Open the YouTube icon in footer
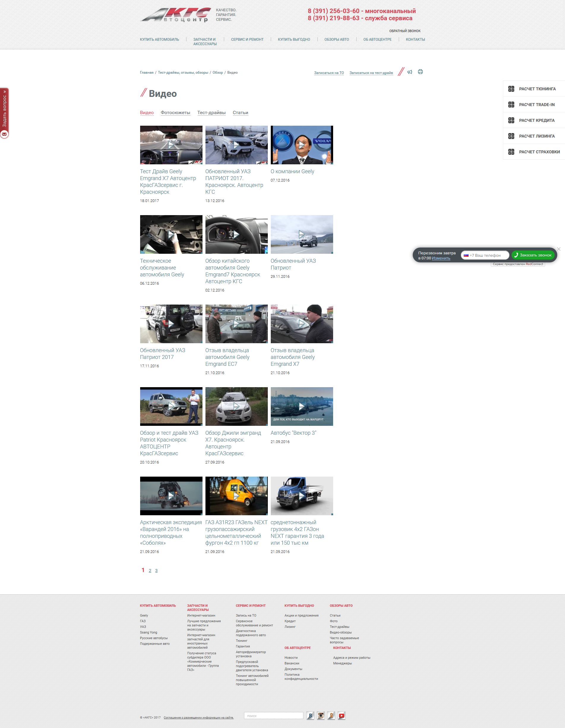The width and height of the screenshot is (565, 728). [x=341, y=715]
